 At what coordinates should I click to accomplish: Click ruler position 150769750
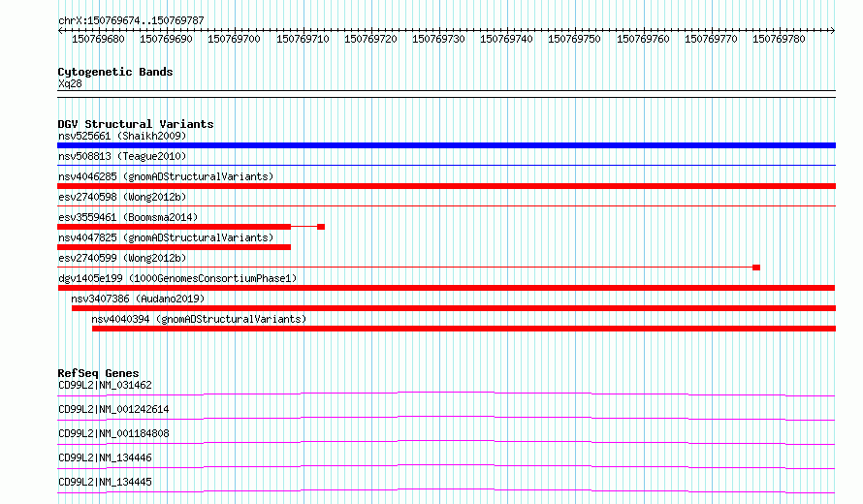[574, 39]
